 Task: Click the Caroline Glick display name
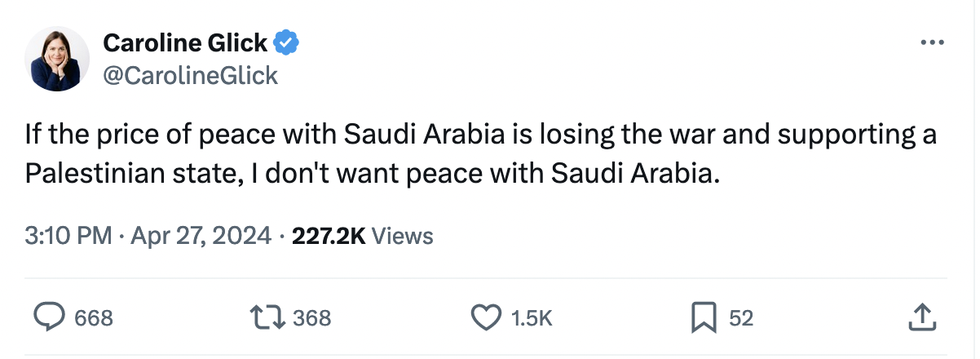(187, 43)
